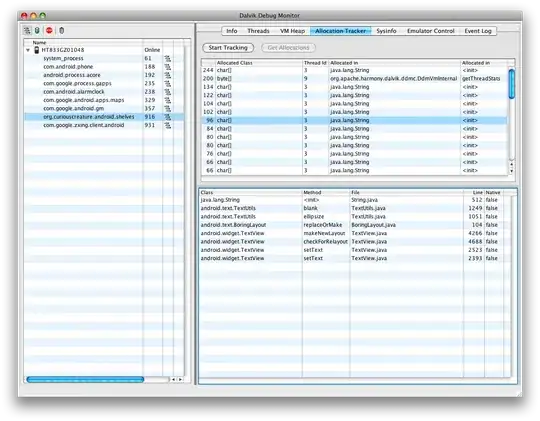540x421 pixels.
Task: Select the byte[] allocation row of size 200
Action: 354,79
